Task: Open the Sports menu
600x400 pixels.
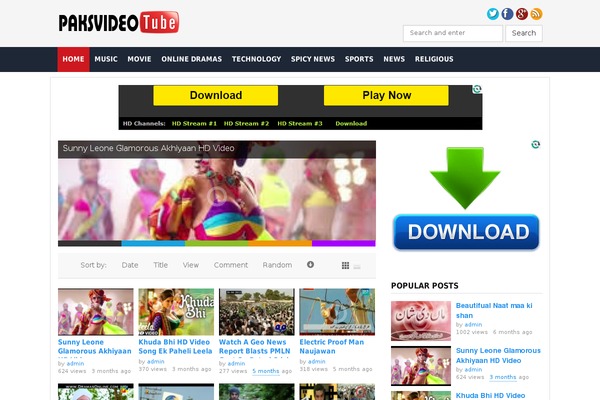Action: 359,59
